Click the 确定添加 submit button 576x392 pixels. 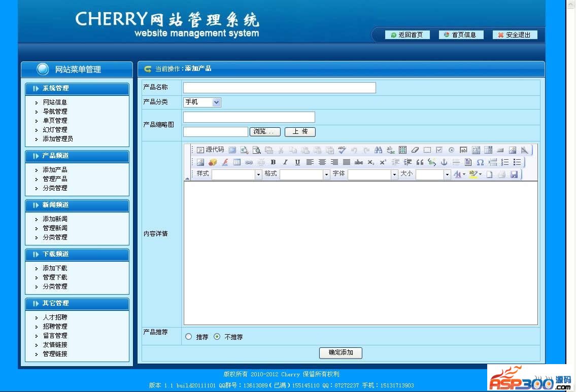[341, 353]
